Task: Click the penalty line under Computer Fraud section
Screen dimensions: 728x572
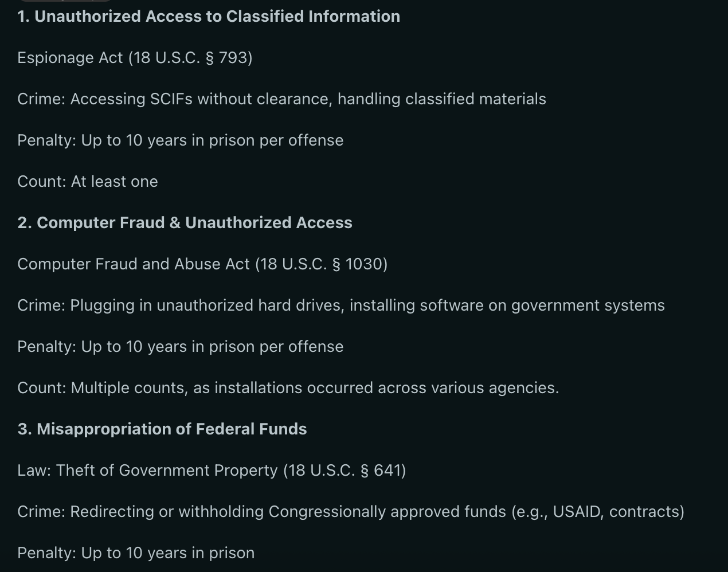Action: (180, 347)
